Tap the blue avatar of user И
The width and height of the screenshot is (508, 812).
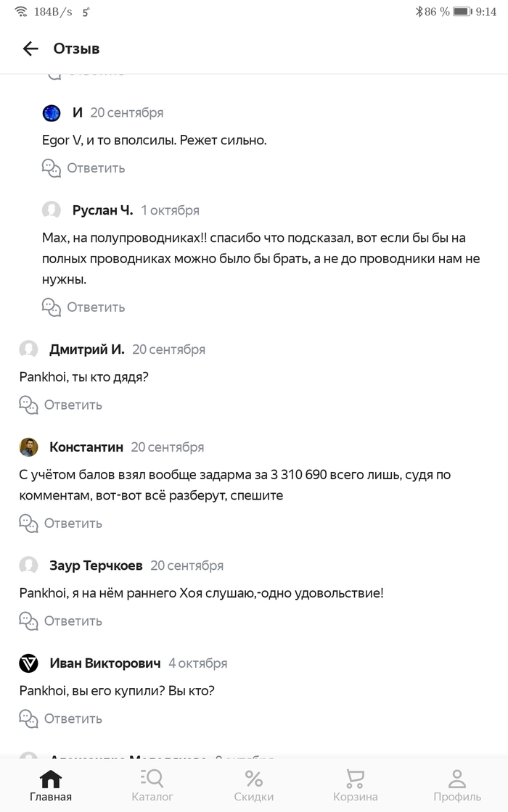tap(52, 112)
